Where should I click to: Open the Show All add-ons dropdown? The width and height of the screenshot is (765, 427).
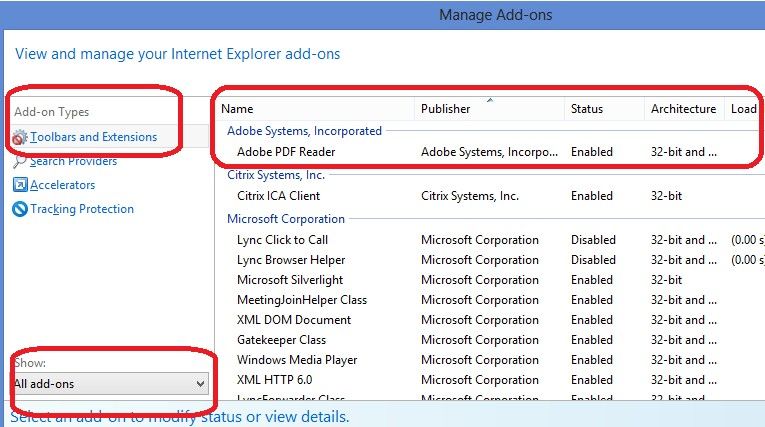click(111, 384)
